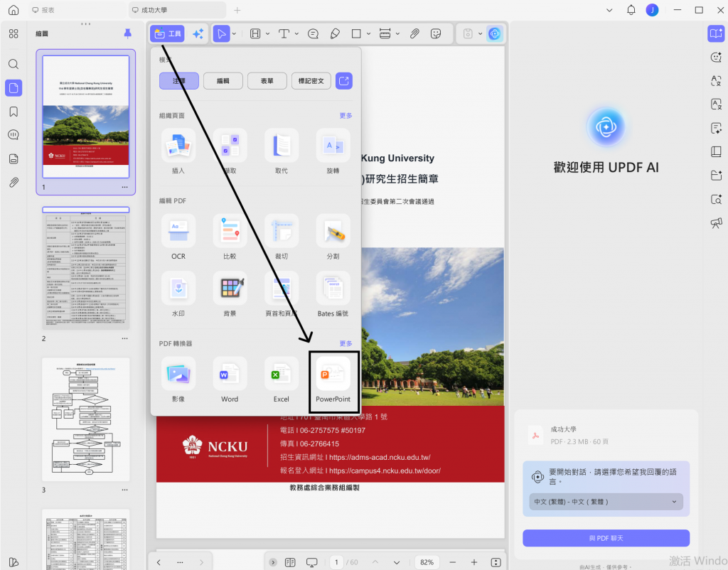Open the 插入 insert pages tool
The height and width of the screenshot is (570, 728).
click(178, 152)
